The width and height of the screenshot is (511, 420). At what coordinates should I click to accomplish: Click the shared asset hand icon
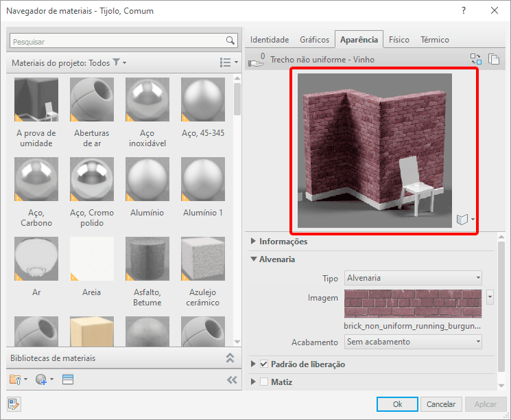pos(257,60)
